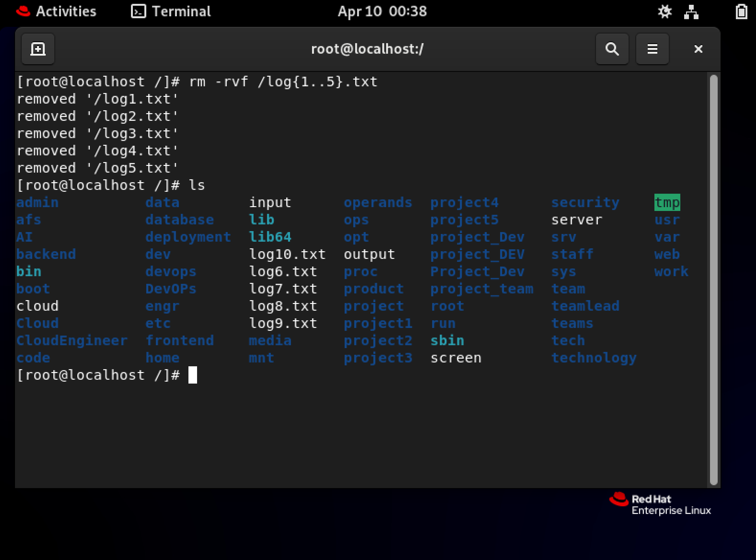Close the terminal window
Screen dimensions: 756x560
(x=698, y=49)
